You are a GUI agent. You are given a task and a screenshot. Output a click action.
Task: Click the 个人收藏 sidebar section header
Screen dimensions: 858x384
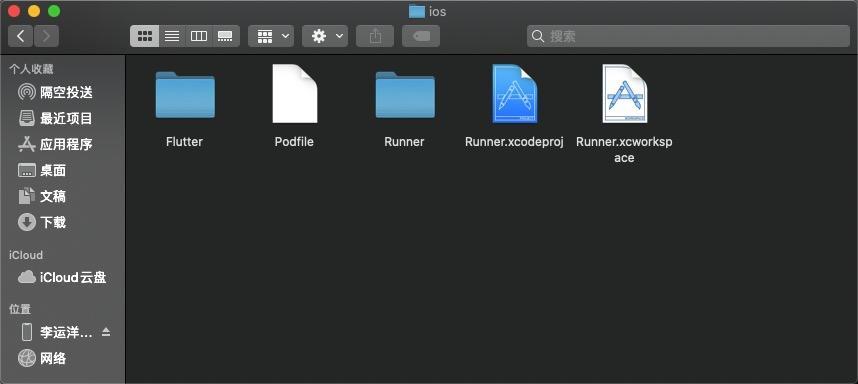pyautogui.click(x=31, y=69)
